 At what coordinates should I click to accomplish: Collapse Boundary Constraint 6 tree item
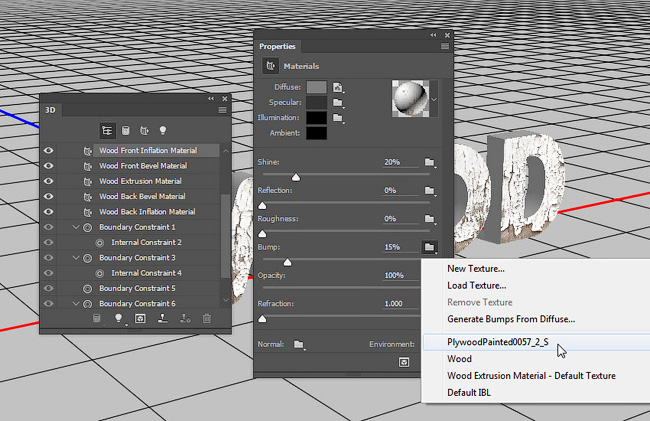point(76,304)
